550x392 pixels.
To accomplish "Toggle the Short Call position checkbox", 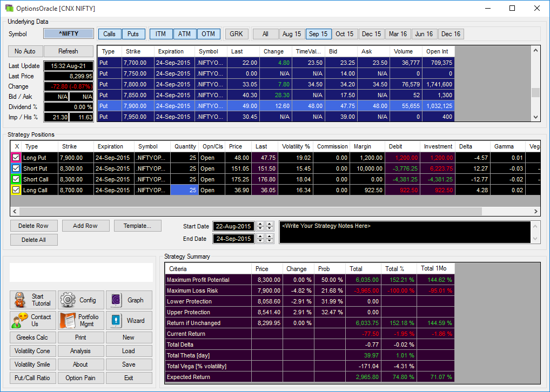I will coord(16,179).
